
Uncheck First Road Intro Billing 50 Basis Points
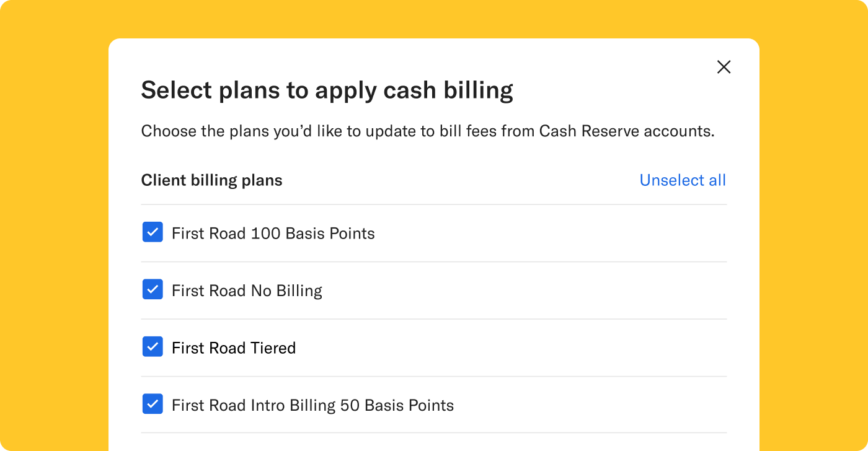[153, 403]
